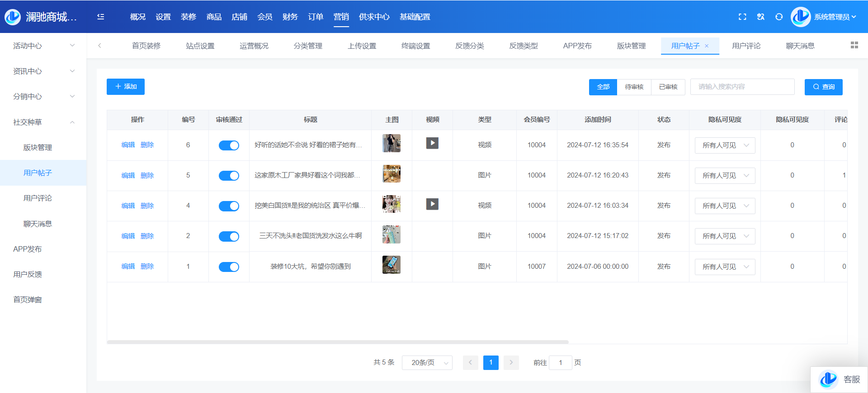Click the 添加 button to add post

[126, 87]
